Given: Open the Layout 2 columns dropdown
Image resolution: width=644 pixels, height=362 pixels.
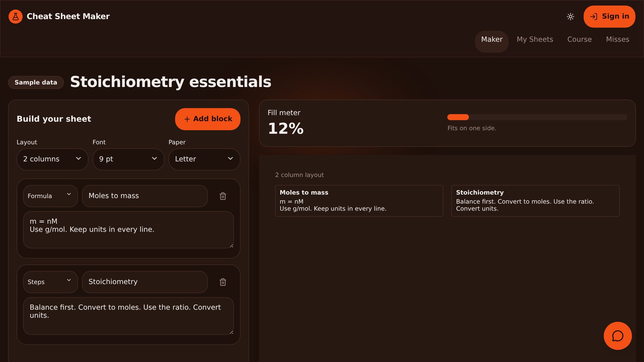Looking at the screenshot, I should [x=52, y=159].
